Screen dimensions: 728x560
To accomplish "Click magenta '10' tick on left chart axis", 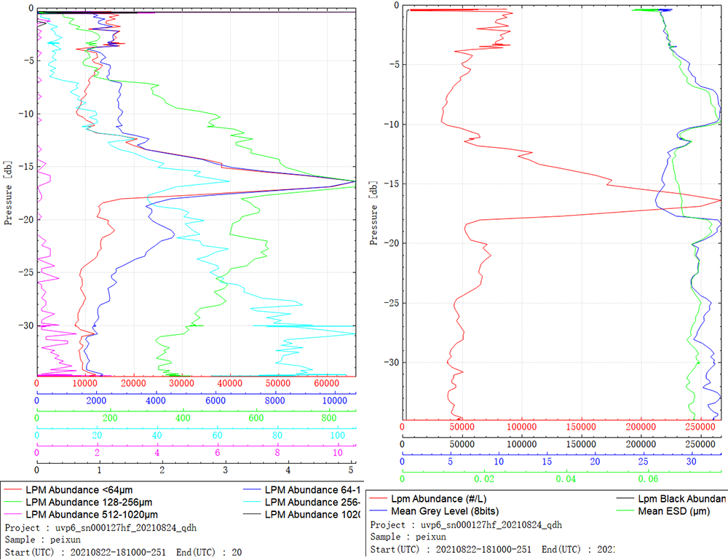I will pyautogui.click(x=338, y=452).
